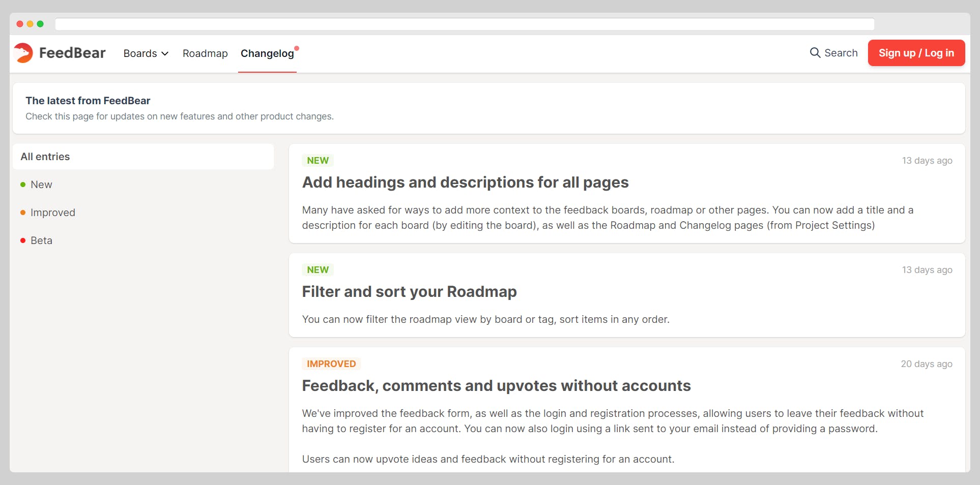Filter changelog by Improved entries
Viewport: 980px width, 485px height.
click(53, 213)
